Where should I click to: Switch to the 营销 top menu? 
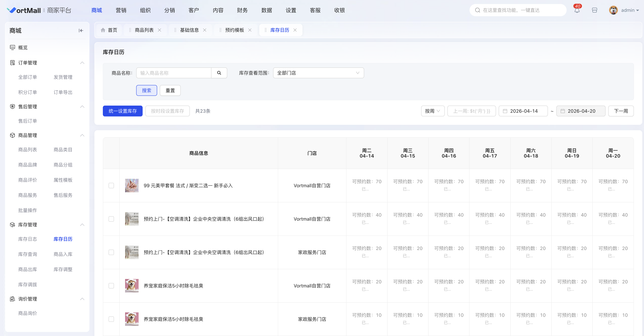(121, 10)
